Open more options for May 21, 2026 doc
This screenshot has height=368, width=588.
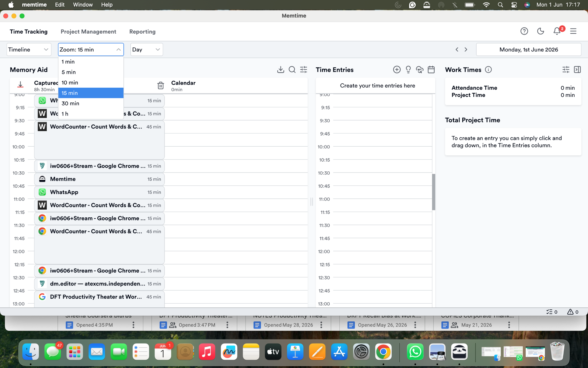pos(509,325)
